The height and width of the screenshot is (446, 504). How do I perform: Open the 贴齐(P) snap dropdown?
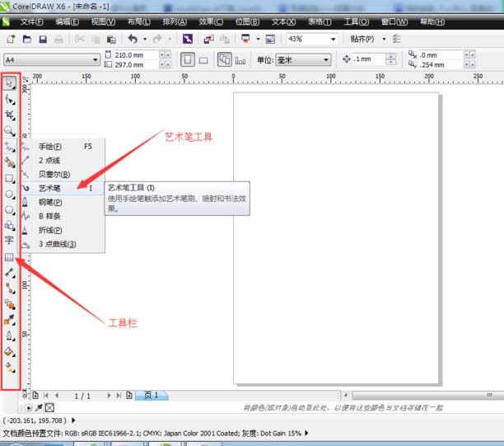tap(384, 39)
